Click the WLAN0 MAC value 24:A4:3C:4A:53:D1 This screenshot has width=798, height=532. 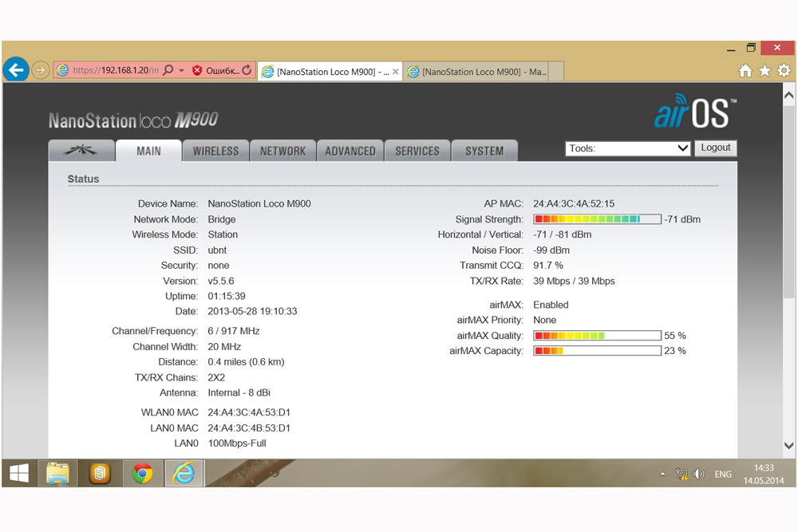click(x=249, y=412)
